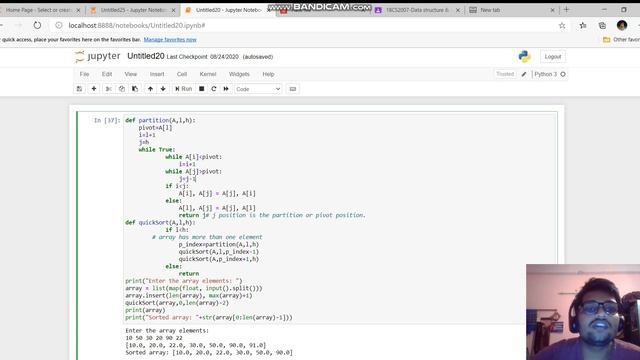Click Manage favorites now link

point(170,40)
